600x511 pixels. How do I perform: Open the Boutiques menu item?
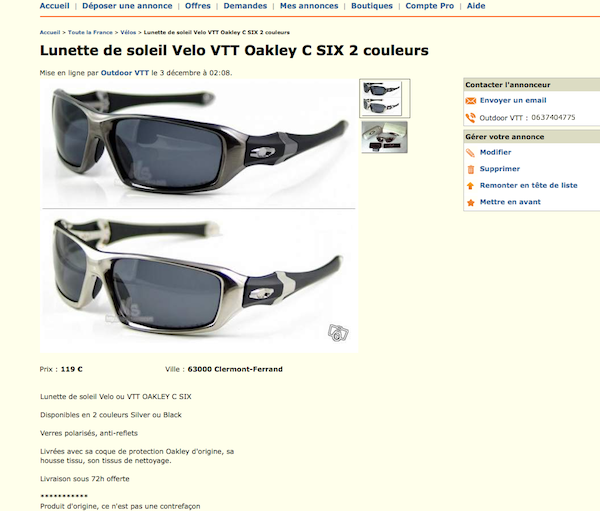point(372,6)
